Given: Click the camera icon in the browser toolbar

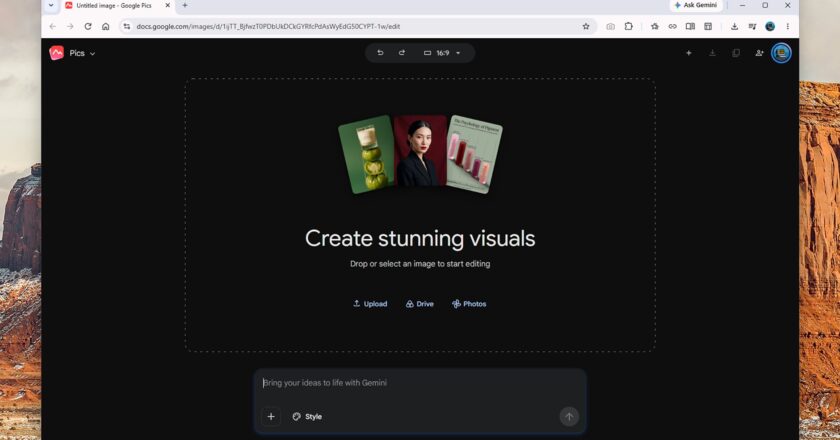Looking at the screenshot, I should point(610,26).
